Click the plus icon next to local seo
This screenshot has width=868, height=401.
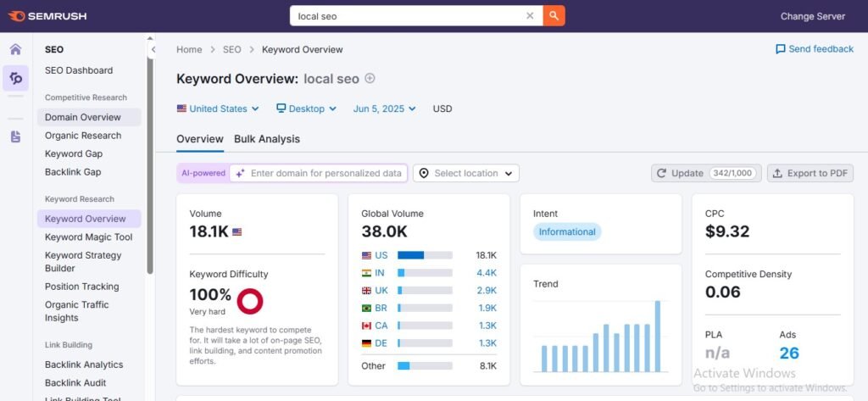pyautogui.click(x=370, y=79)
